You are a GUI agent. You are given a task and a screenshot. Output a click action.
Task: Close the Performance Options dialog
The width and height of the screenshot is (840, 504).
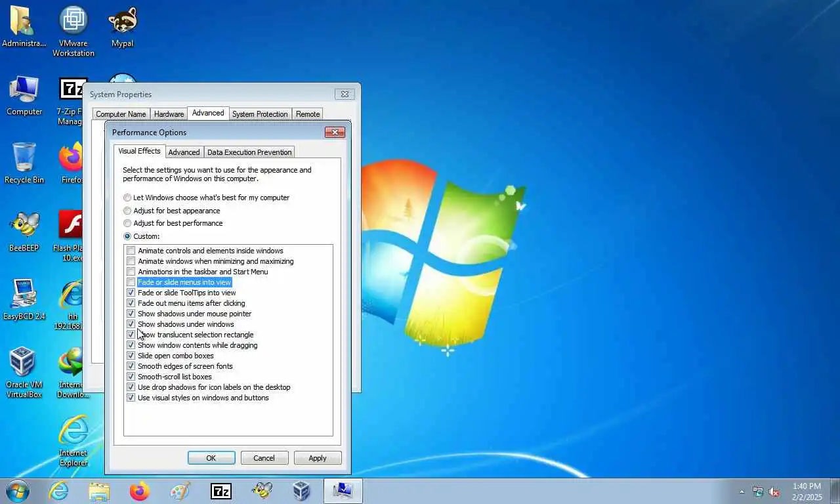[335, 133]
